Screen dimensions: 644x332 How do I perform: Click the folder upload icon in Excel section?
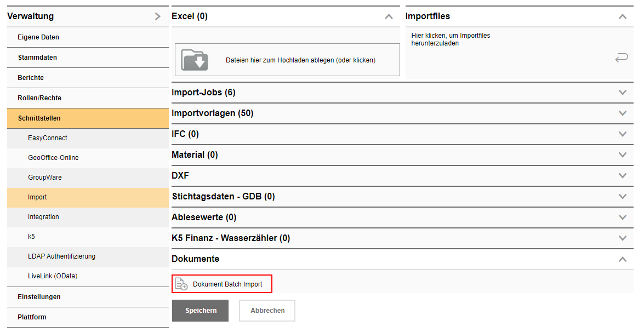click(x=195, y=60)
